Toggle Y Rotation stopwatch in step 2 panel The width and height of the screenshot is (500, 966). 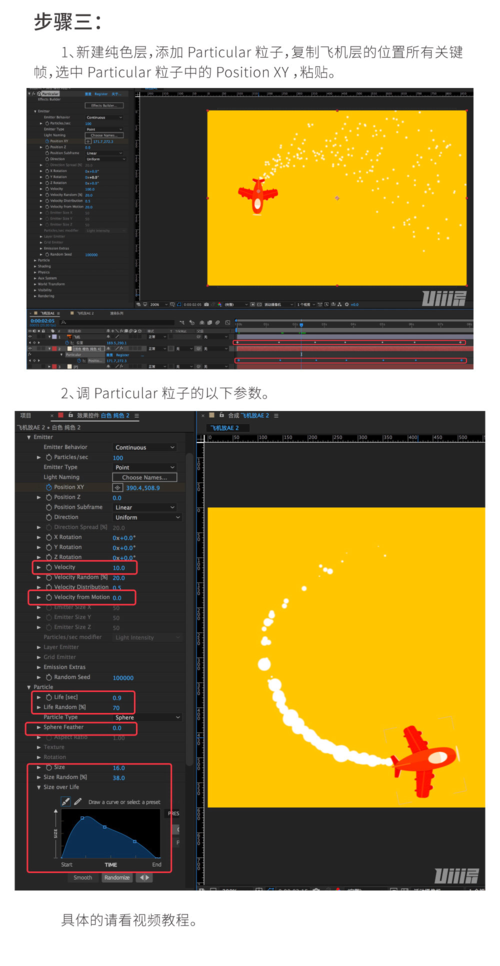click(x=49, y=547)
